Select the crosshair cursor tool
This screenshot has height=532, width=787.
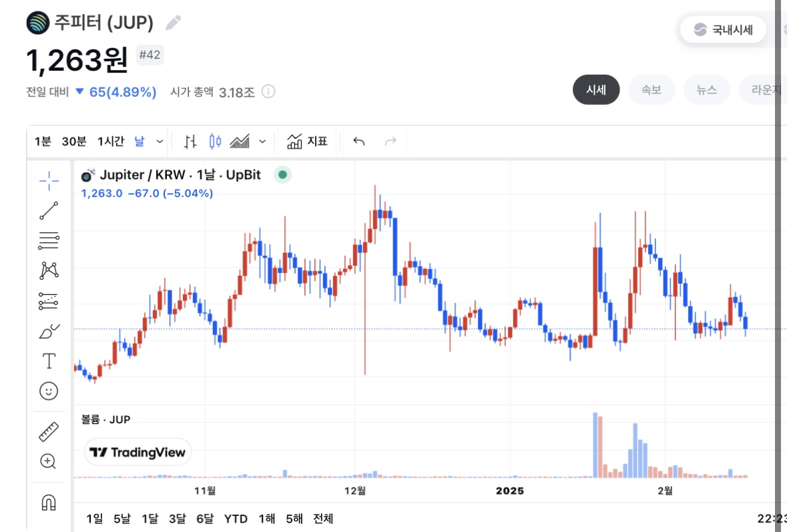pyautogui.click(x=49, y=181)
